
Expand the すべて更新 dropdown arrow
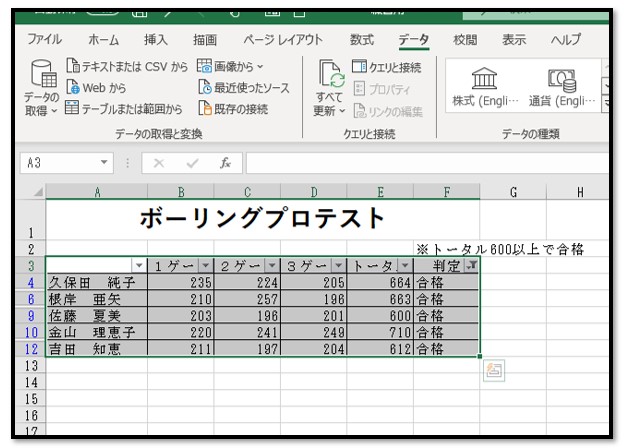click(x=342, y=111)
